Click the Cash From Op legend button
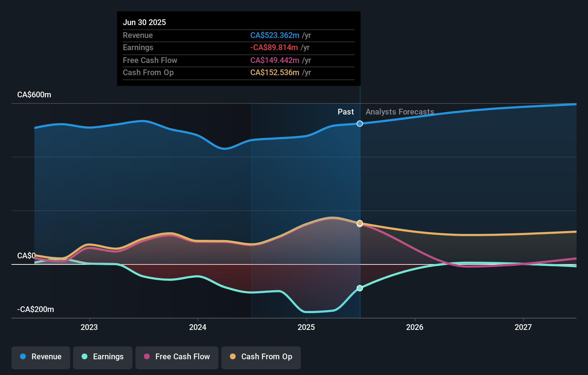Viewport: 588px width, 375px height. click(261, 357)
